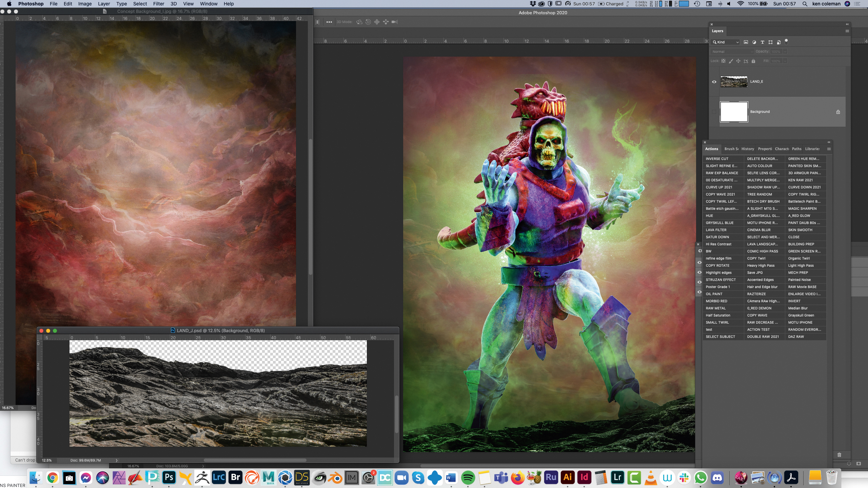
Task: Click lock transparent pixels icon
Action: pyautogui.click(x=723, y=61)
